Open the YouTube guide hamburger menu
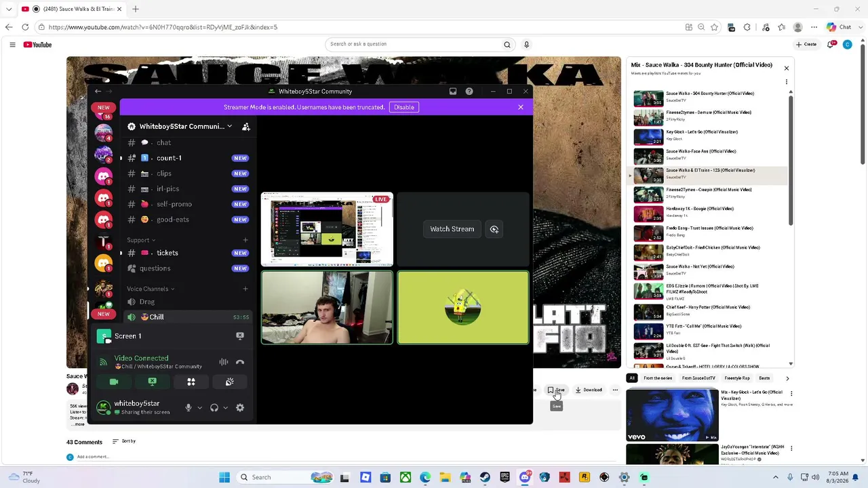868x488 pixels. point(12,45)
